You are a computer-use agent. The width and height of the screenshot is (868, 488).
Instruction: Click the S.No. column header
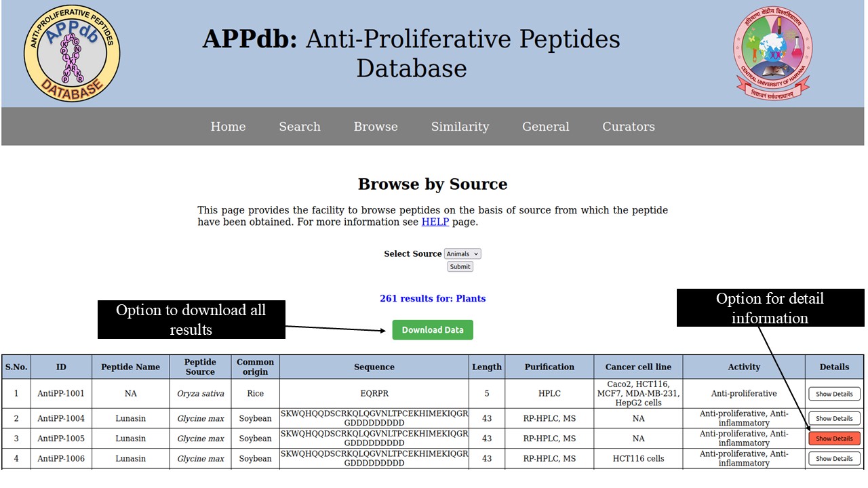click(16, 367)
